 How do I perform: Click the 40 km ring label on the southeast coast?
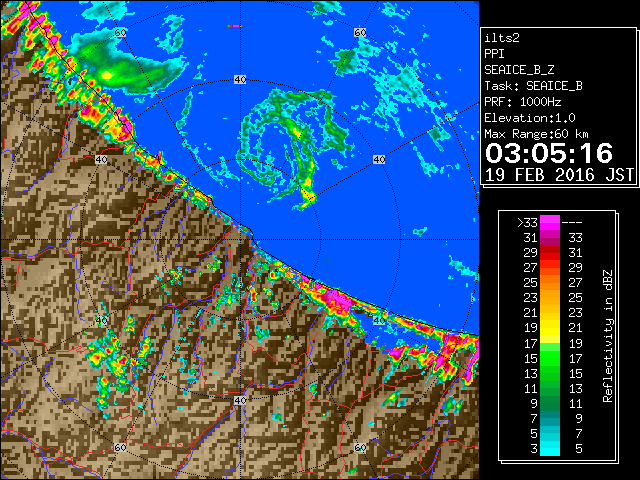379,320
